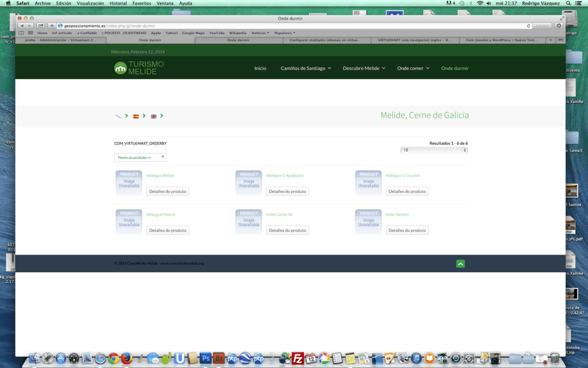The height and width of the screenshot is (368, 588).
Task: Open the downloads button in Safari toolbar
Action: pyautogui.click(x=559, y=26)
